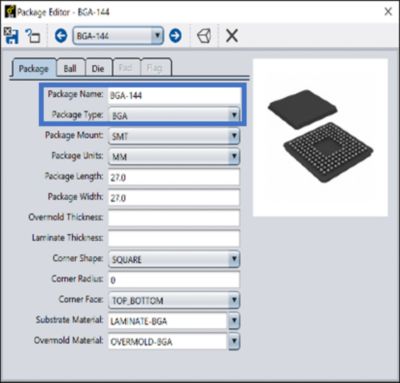The image size is (400, 383).
Task: Click the toolbar X delete icon
Action: click(x=232, y=36)
